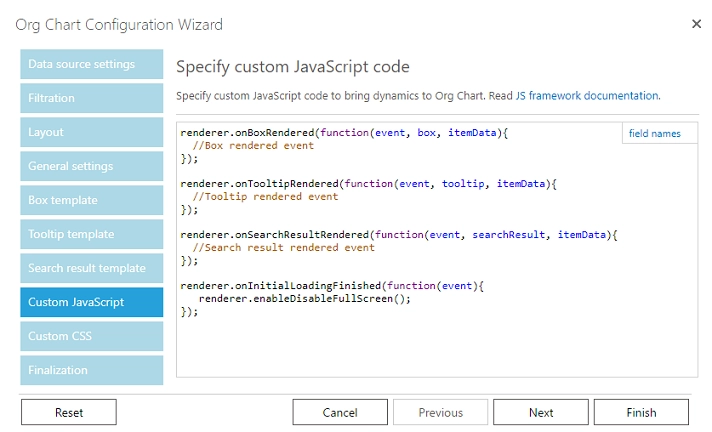Open the Tooltip template step
This screenshot has width=712, height=432.
point(92,234)
